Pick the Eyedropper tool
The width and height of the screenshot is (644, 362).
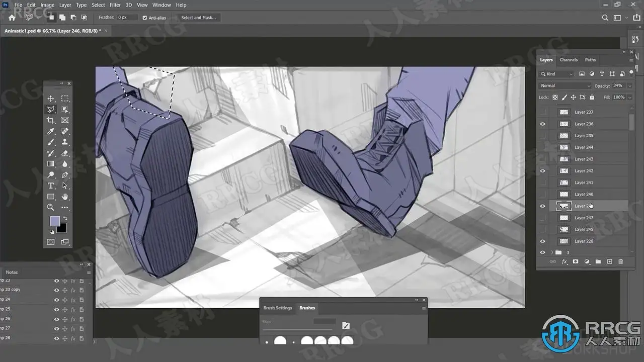[x=51, y=132]
